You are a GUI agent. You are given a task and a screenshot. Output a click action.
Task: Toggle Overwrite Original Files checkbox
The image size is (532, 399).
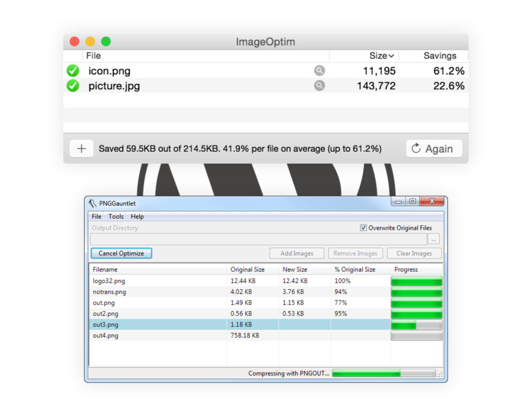(363, 228)
